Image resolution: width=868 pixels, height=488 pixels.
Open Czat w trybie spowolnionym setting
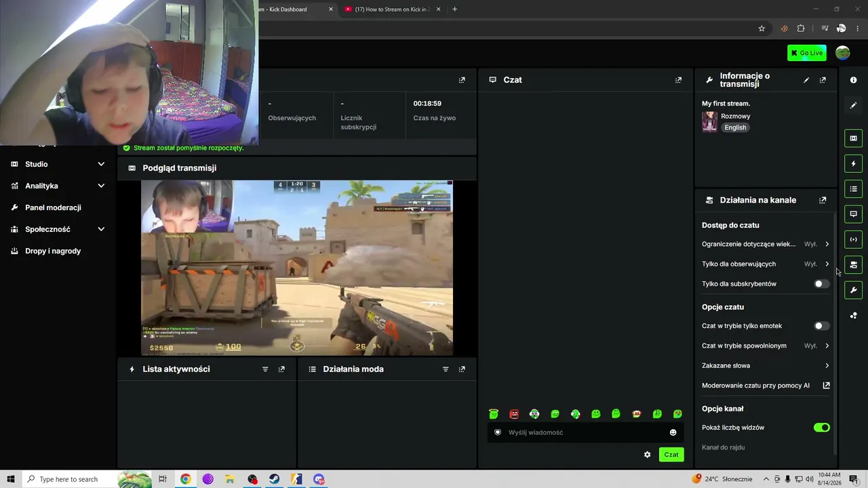tap(766, 346)
